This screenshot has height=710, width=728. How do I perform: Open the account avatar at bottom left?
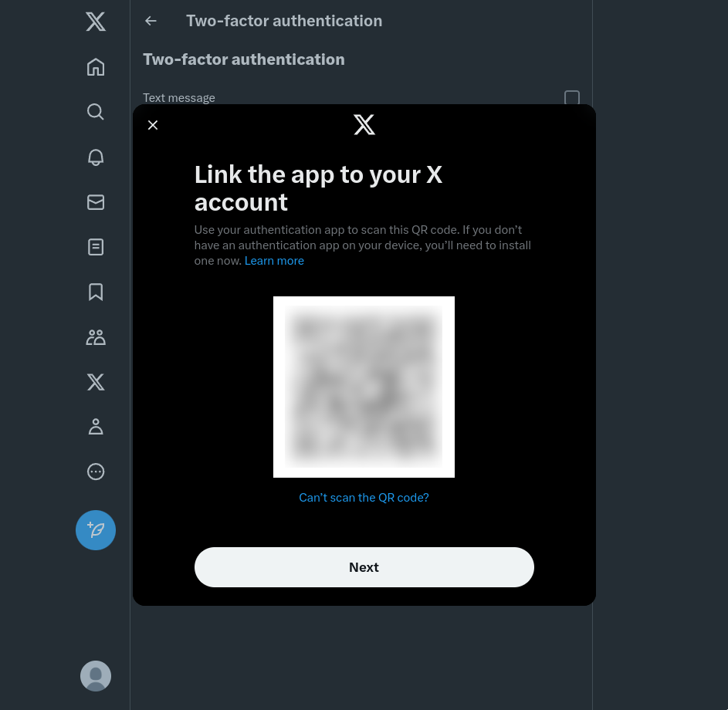tap(96, 676)
